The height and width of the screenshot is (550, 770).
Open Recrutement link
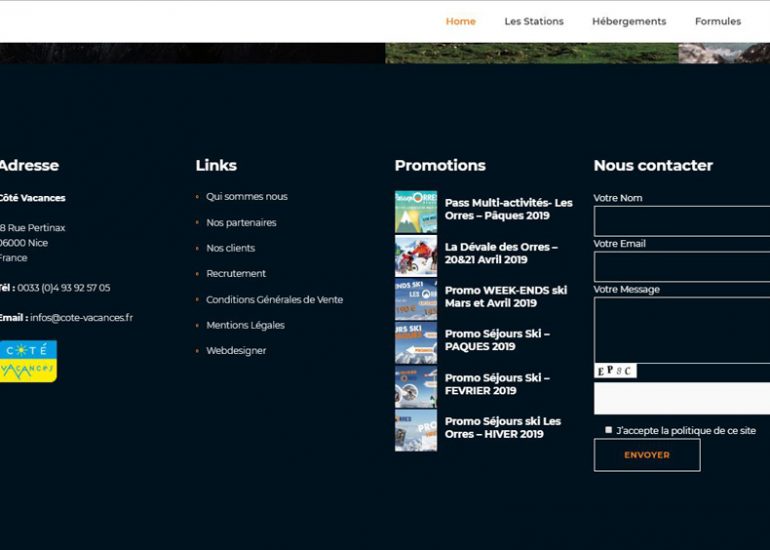click(x=236, y=274)
